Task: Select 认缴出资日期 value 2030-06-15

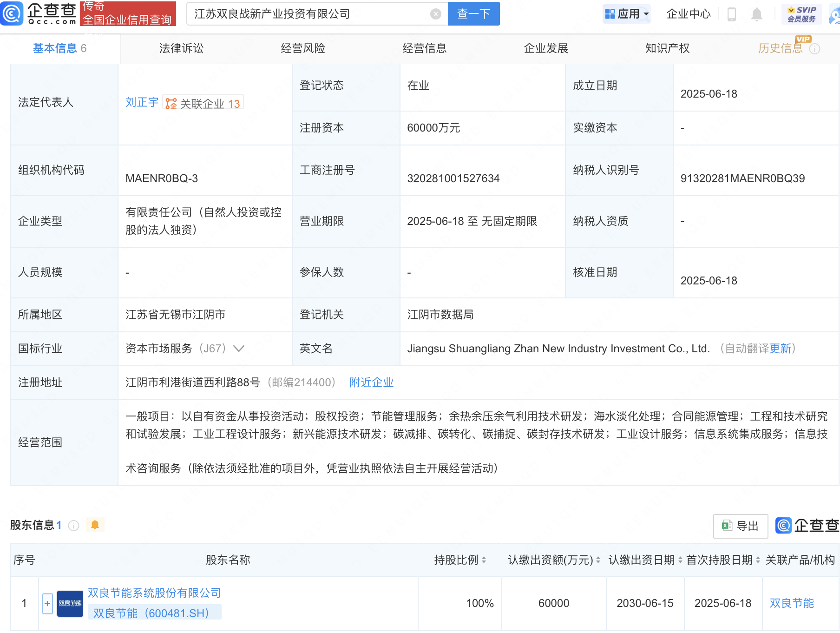Action: tap(645, 603)
